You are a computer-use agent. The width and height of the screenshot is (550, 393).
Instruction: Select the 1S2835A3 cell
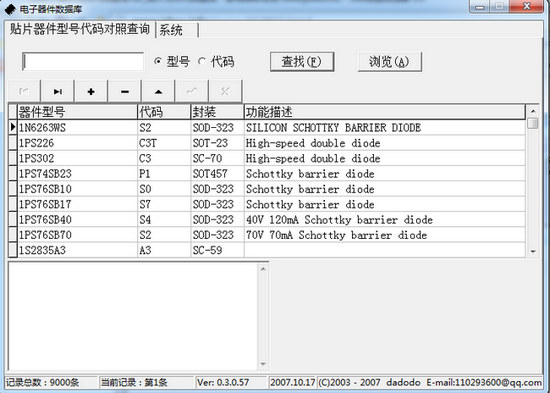click(x=77, y=250)
